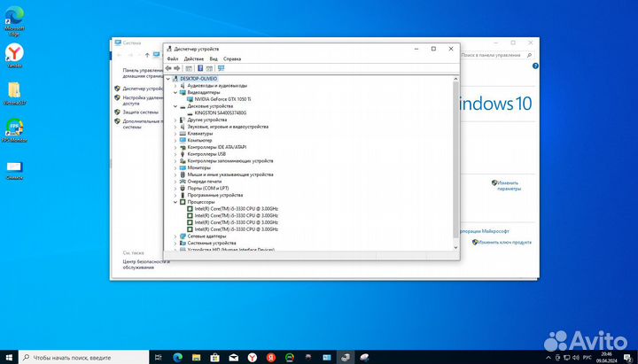Open File Explorer from the taskbar
The width and height of the screenshot is (638, 364).
(196, 358)
